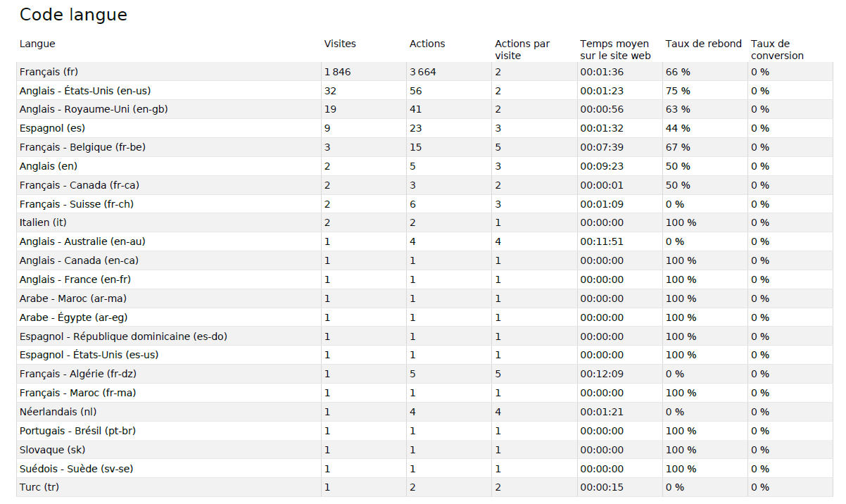Select the Néerlandais (nl) row
Viewport: 846px width, 504px height.
(x=58, y=412)
